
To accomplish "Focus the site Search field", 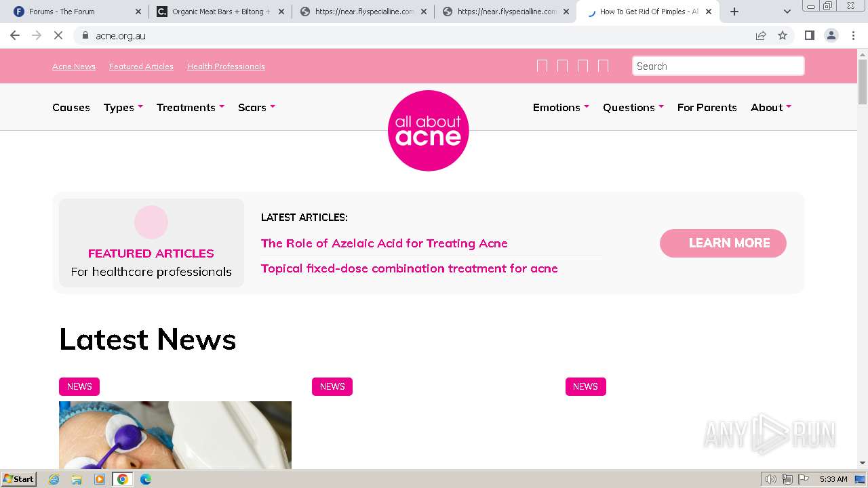I will (x=718, y=66).
